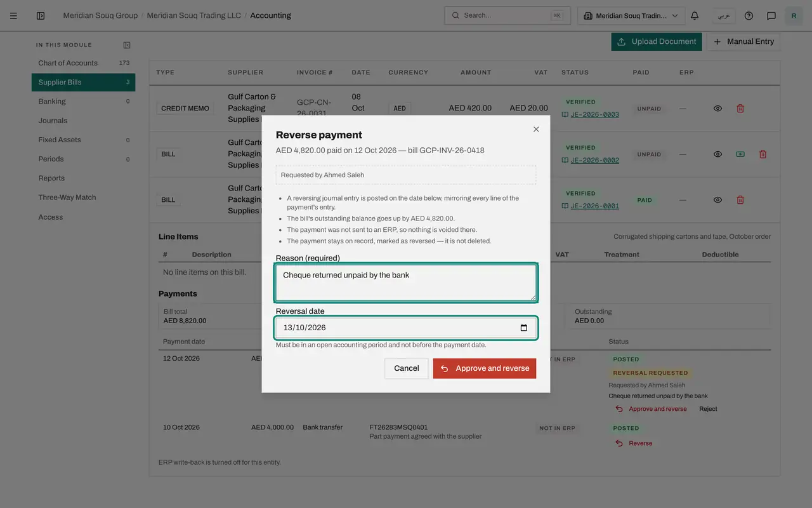Click Reverse on the 10 Oct payment
This screenshot has width=812, height=508.
(x=634, y=443)
